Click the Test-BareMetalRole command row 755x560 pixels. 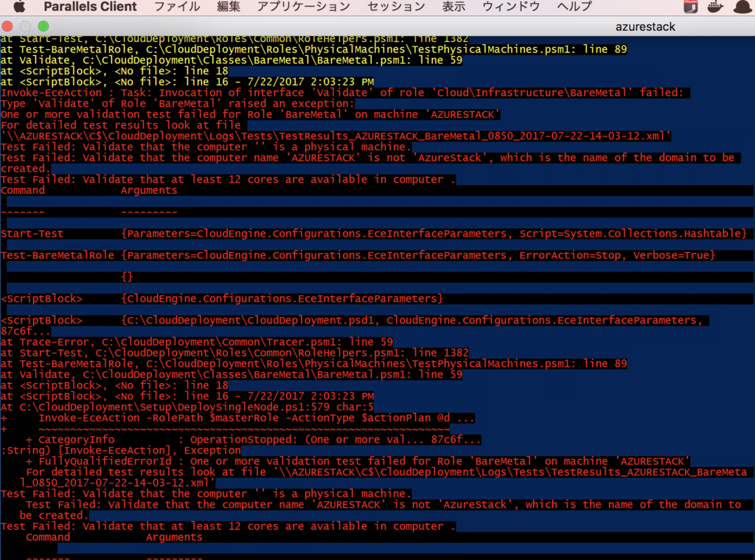tap(58, 255)
